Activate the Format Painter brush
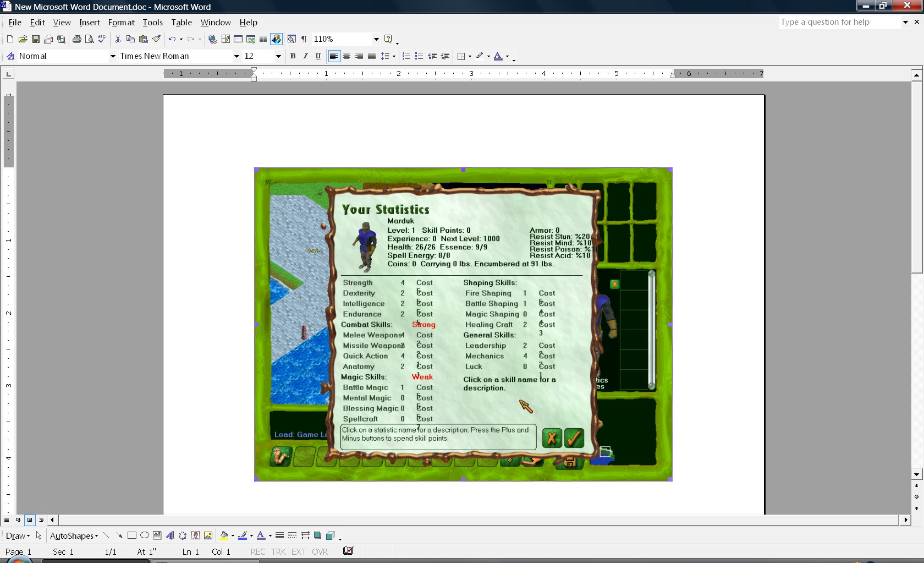 point(156,39)
